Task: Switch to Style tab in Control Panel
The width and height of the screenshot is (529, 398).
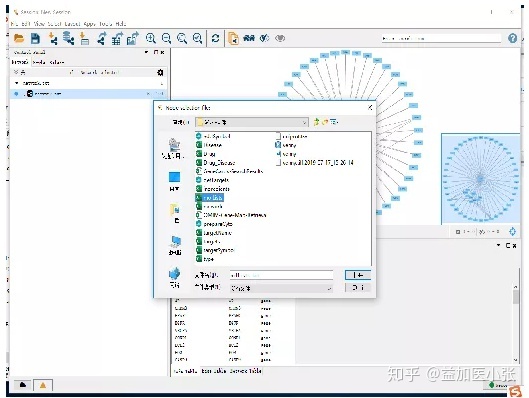Action: (39, 62)
